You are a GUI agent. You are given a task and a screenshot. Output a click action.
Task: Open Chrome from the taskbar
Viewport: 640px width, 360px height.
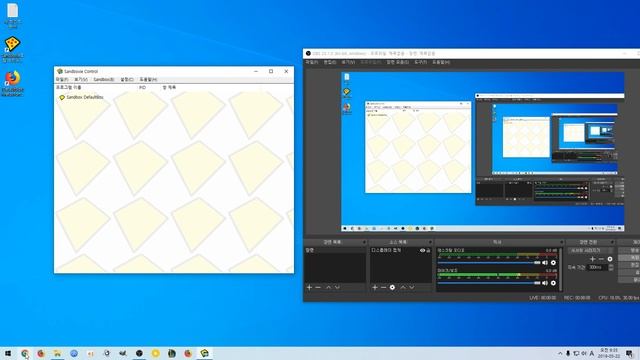point(25,353)
